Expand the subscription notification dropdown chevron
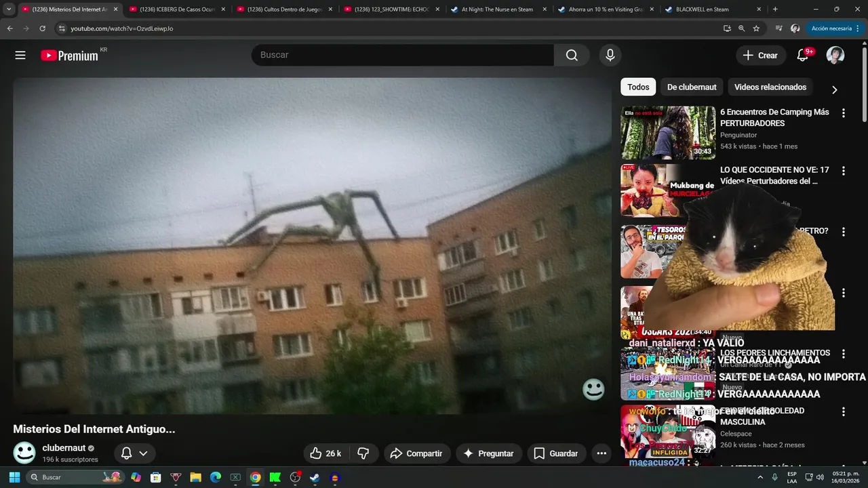Viewport: 868px width, 488px height. pos(143,453)
